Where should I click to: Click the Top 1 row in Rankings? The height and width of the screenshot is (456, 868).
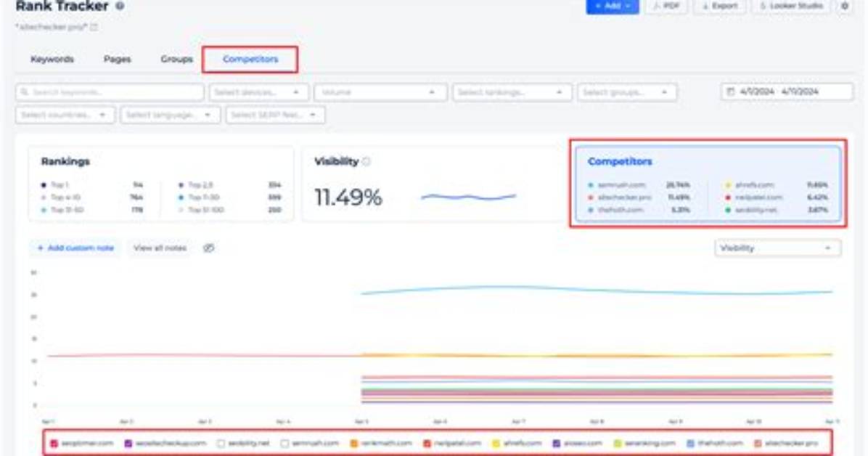pos(92,185)
